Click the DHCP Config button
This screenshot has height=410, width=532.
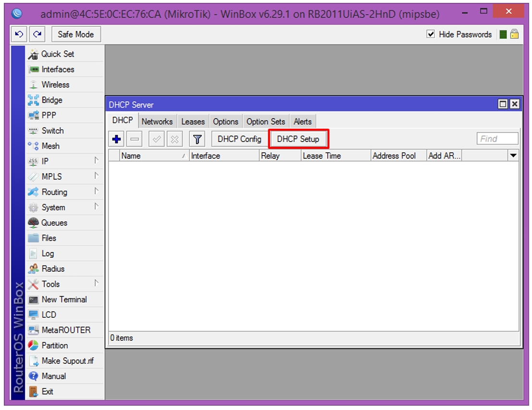[x=239, y=139]
